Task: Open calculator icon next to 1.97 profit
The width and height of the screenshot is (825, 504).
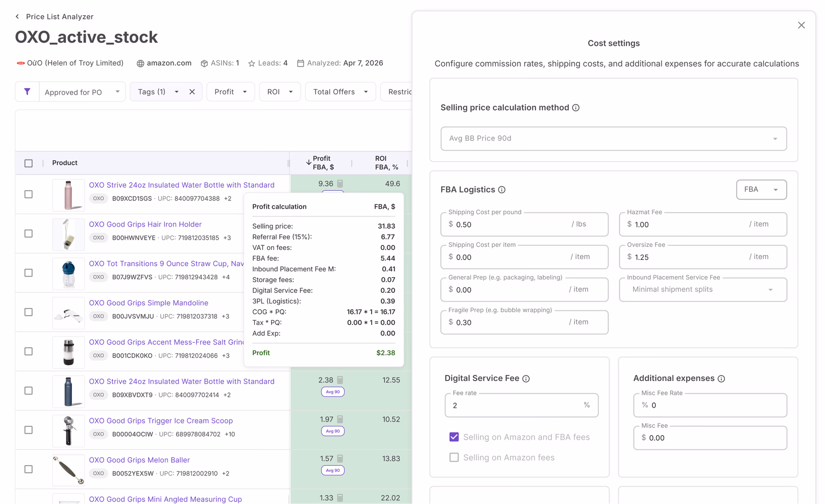Action: 340,419
